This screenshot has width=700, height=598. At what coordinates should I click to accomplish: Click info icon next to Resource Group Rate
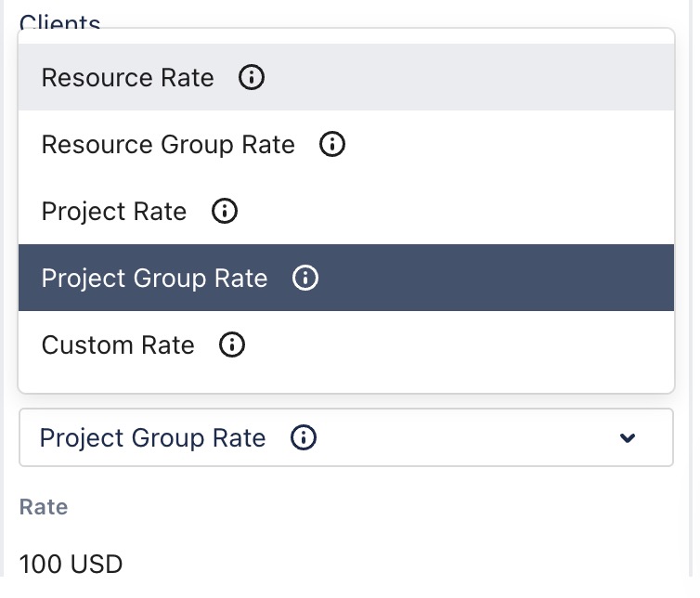pos(332,145)
